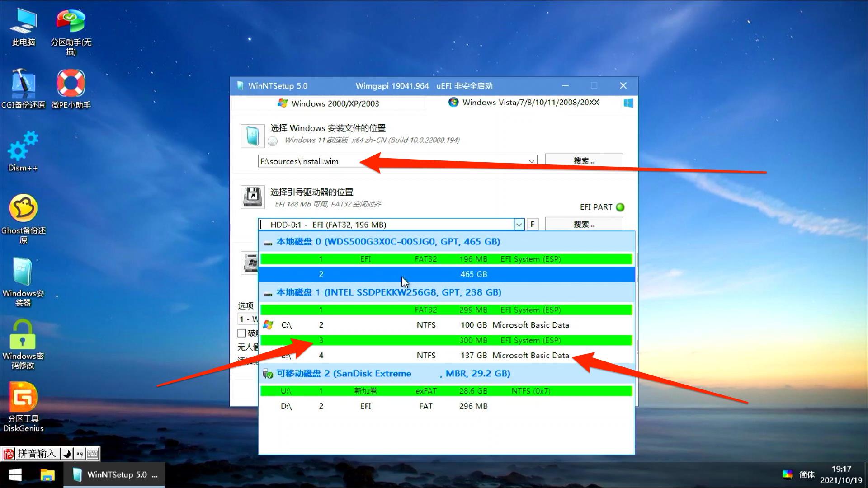The height and width of the screenshot is (488, 868).
Task: Open the boot drive selection dropdown
Action: 519,224
